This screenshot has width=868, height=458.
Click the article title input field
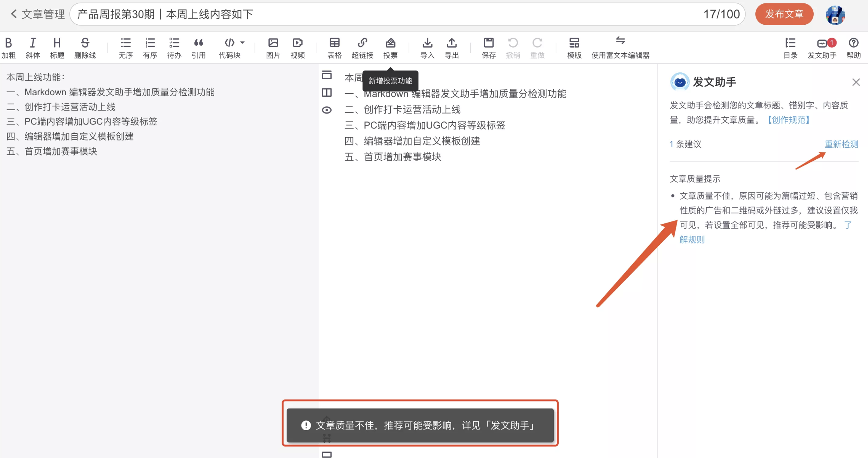click(374, 14)
